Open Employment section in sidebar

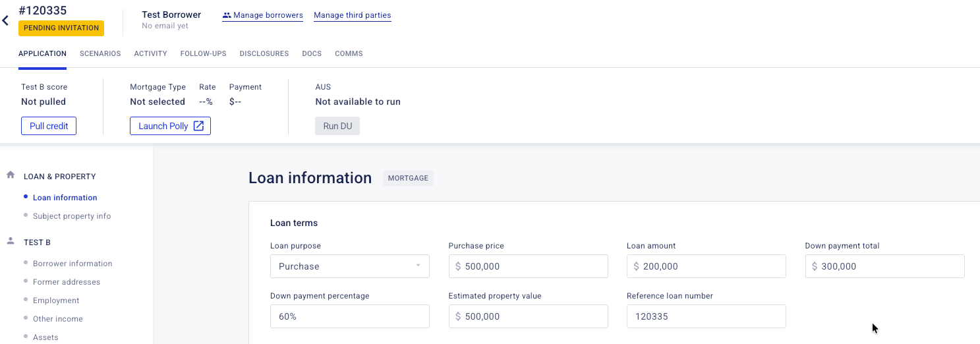[56, 301]
